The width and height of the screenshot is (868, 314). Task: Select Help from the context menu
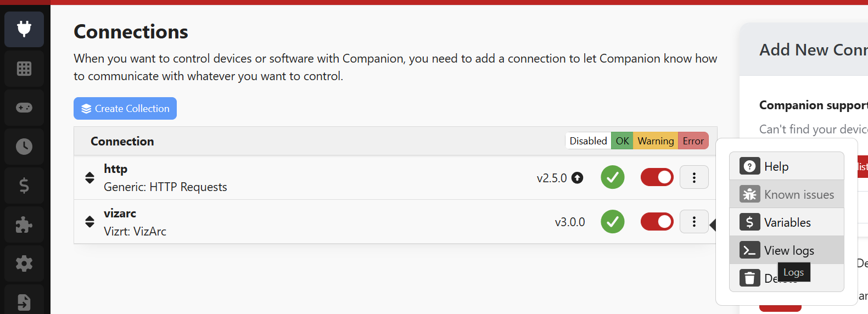[x=786, y=166]
